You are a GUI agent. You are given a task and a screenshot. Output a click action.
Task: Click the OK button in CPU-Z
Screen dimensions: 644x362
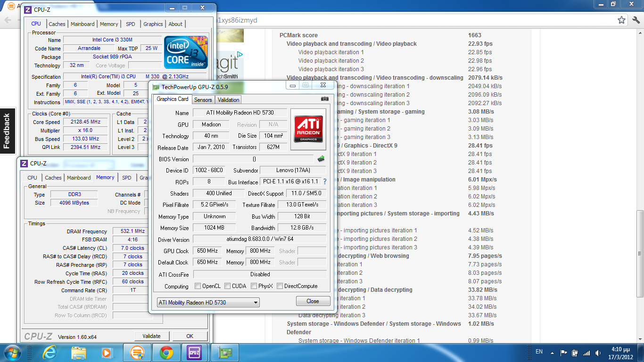tap(190, 336)
